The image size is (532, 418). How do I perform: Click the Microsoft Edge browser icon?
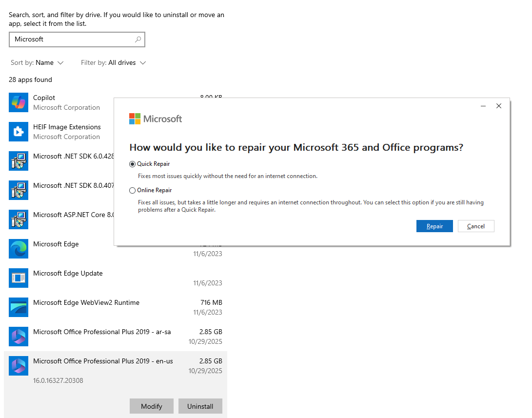[19, 249]
